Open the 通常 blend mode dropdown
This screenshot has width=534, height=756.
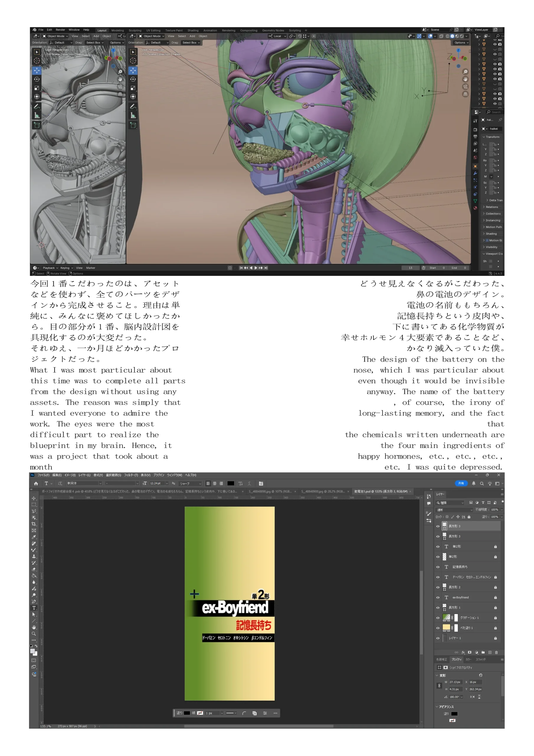tap(454, 510)
